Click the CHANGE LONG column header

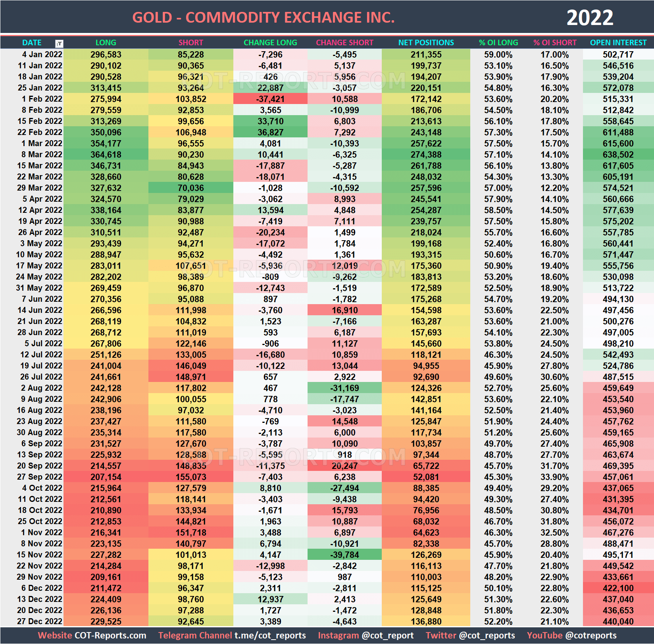pyautogui.click(x=270, y=42)
